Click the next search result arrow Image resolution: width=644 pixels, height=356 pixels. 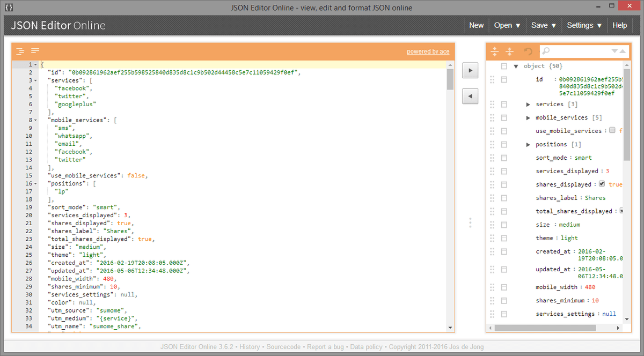614,51
